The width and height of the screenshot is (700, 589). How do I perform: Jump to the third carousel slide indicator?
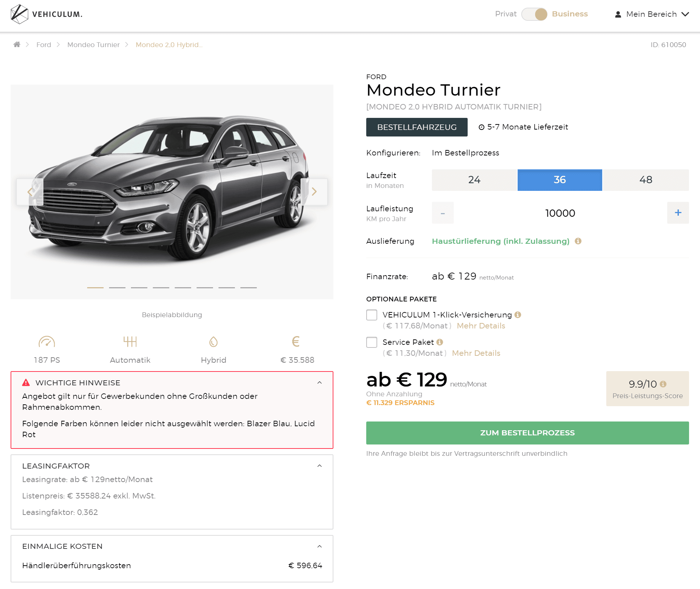point(139,288)
